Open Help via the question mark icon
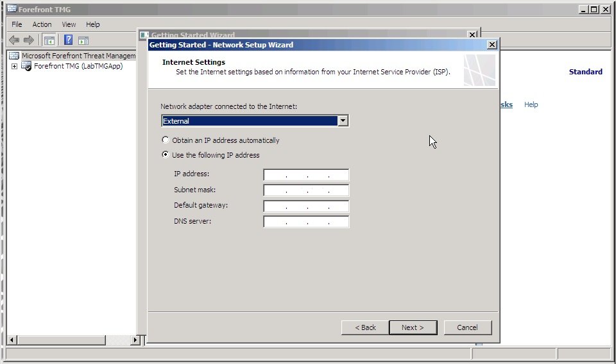The image size is (616, 364). (x=68, y=40)
